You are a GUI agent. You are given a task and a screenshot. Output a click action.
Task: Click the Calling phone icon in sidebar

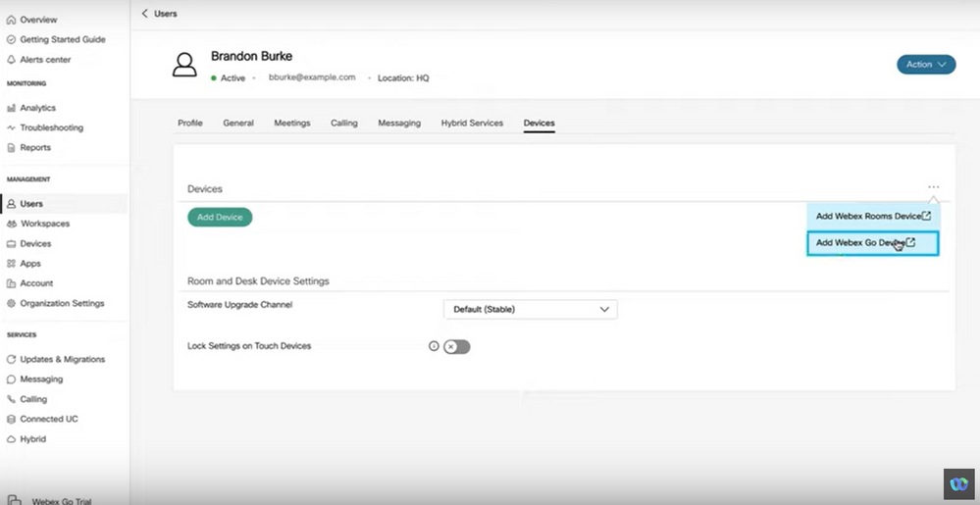click(11, 399)
